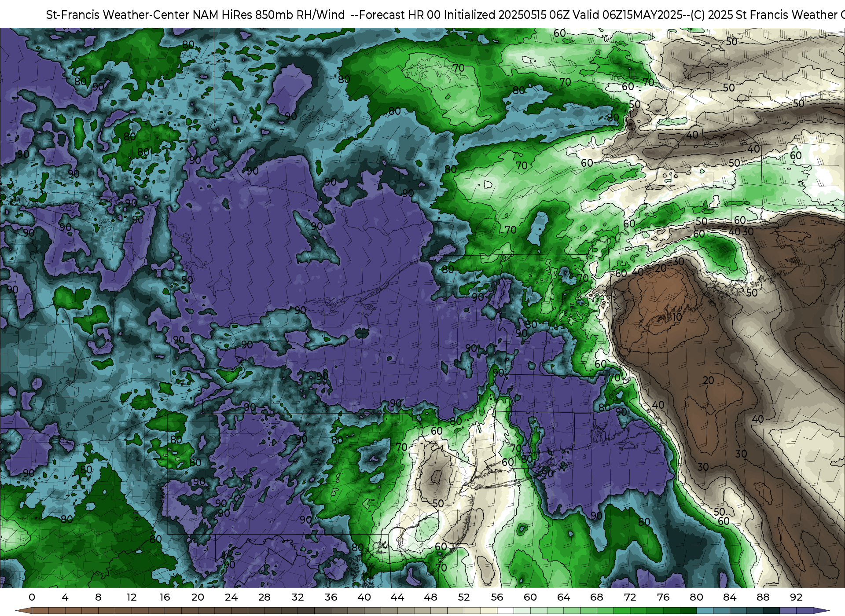Click the color bar tick label '68'
Image resolution: width=845 pixels, height=616 pixels.
pos(597,597)
